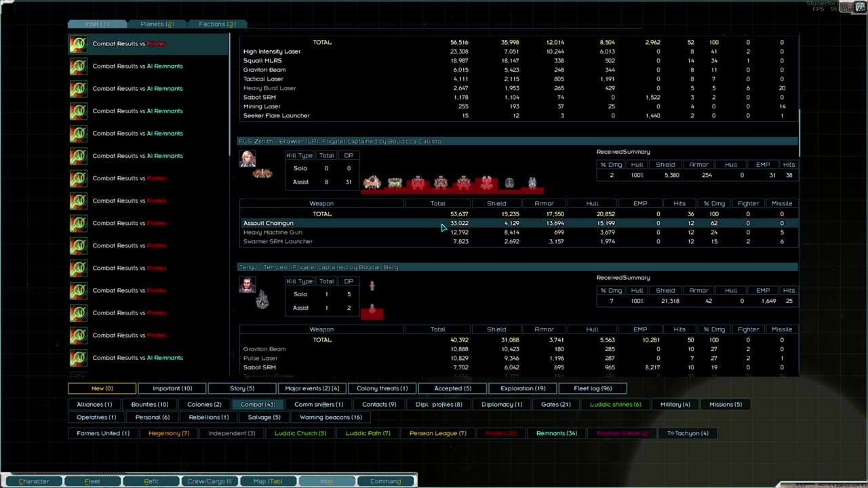Filter by Operatives (1) tag
The height and width of the screenshot is (488, 868).
96,418
